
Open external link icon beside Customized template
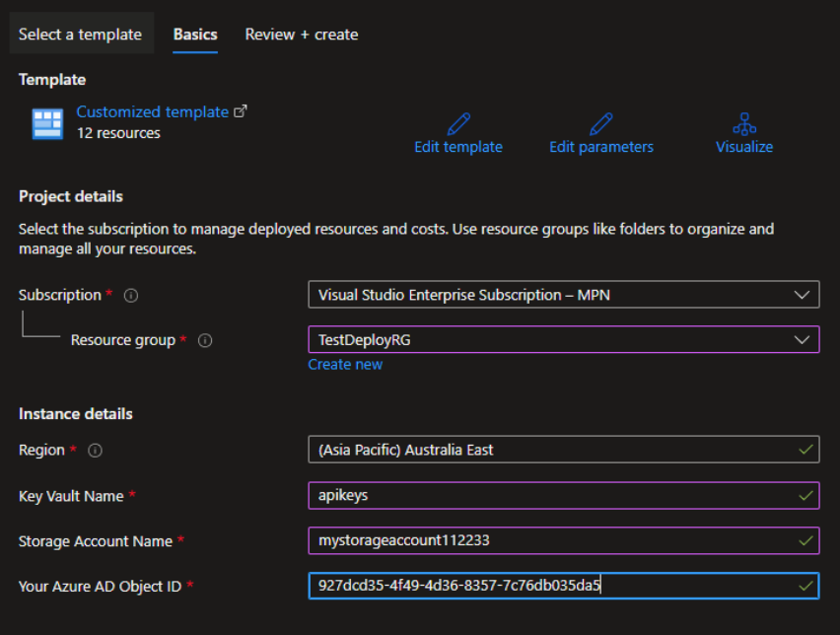(241, 111)
